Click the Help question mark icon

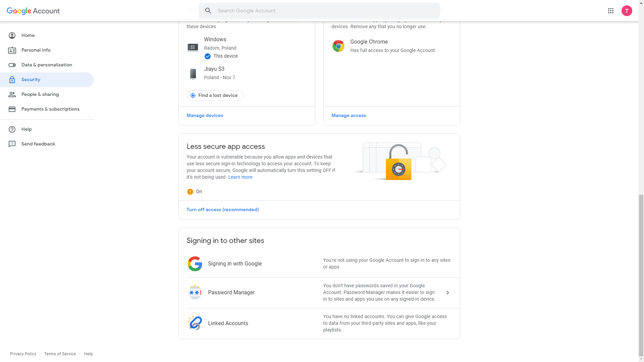coord(12,129)
